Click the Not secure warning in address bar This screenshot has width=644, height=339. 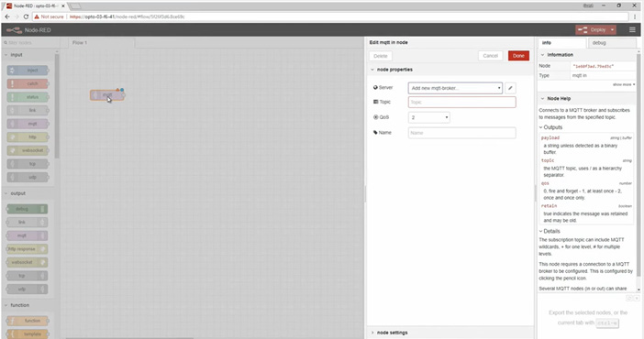50,16
